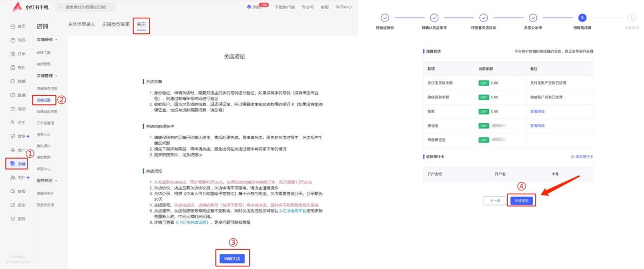Screen dimensions: 644x269
Task: Open 推广 promotion icon in left sidebar
Action: point(13,150)
